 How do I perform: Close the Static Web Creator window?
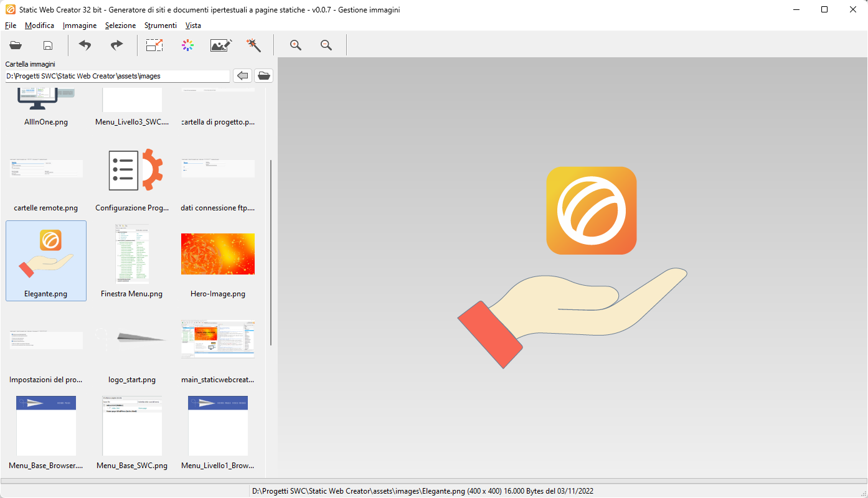(853, 9)
